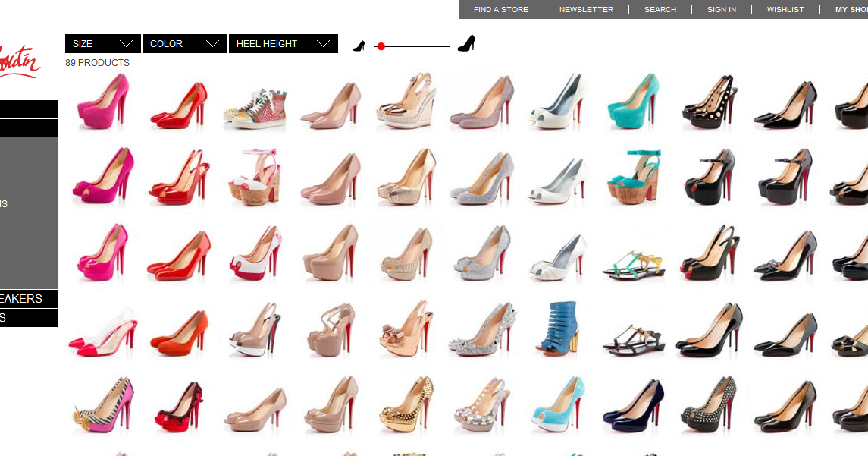Open the silver spiked crystal pump

point(483,330)
